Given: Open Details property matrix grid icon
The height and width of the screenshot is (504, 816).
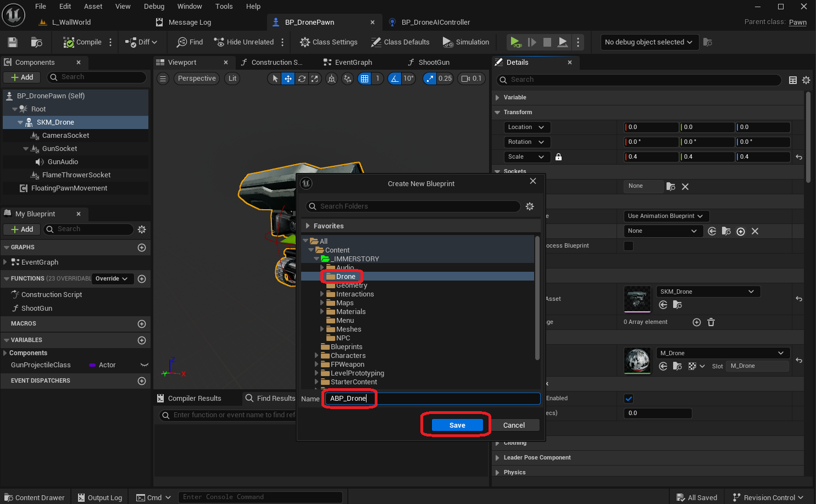Looking at the screenshot, I should 793,80.
